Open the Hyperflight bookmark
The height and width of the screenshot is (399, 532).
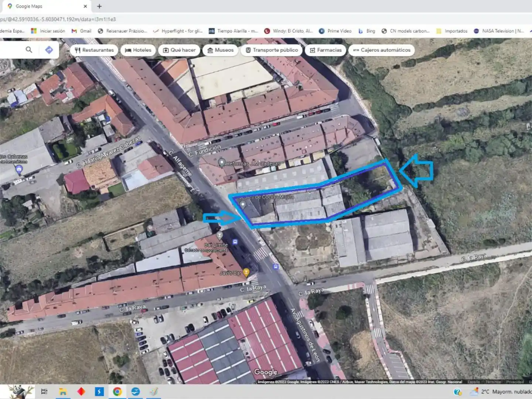coord(178,31)
